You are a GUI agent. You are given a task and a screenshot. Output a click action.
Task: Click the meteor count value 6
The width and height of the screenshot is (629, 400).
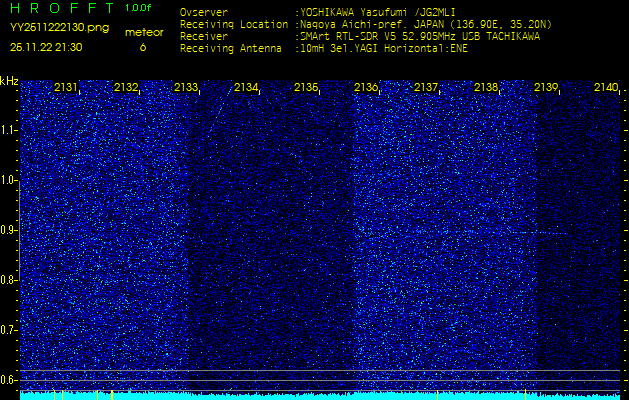(143, 47)
